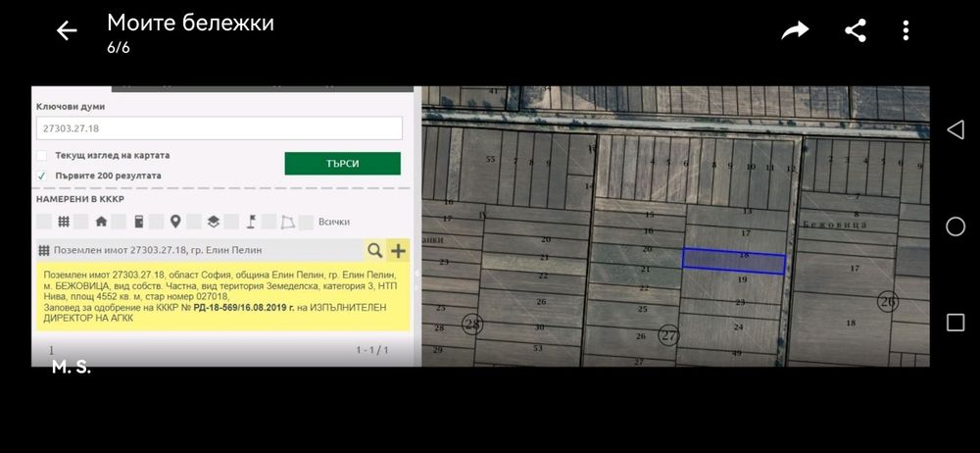Image resolution: width=980 pixels, height=453 pixels.
Task: Tap the Android home circle button
Action: pos(955,226)
